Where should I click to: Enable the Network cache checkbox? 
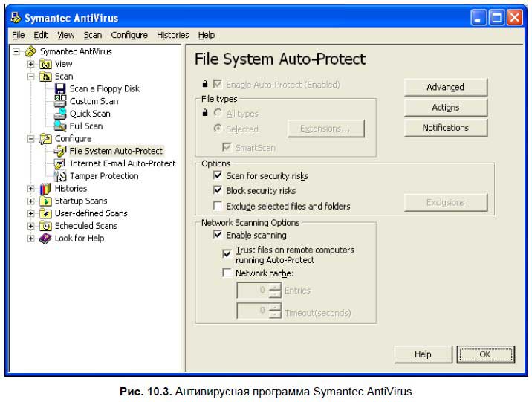[x=227, y=273]
